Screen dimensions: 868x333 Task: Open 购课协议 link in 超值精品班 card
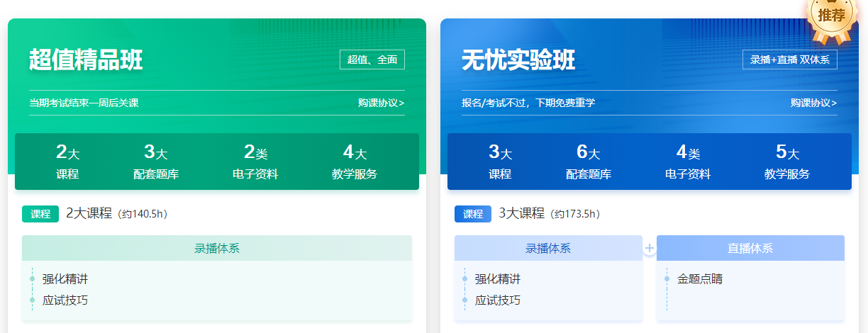point(381,103)
